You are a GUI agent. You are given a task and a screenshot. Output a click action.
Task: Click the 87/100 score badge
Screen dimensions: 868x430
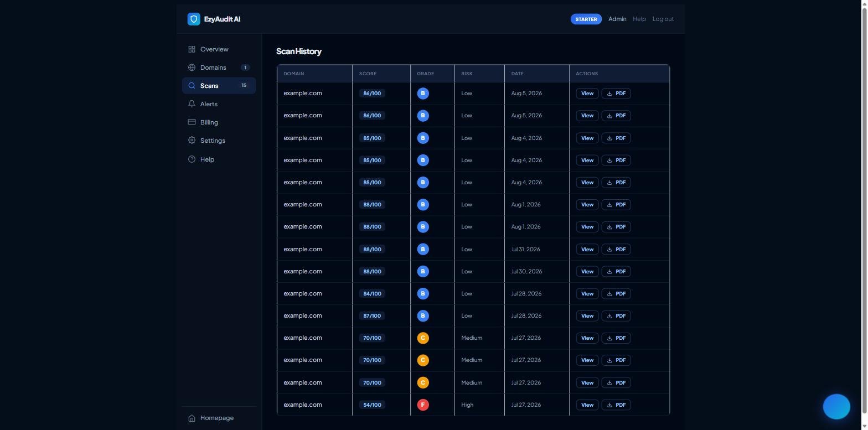click(x=372, y=316)
